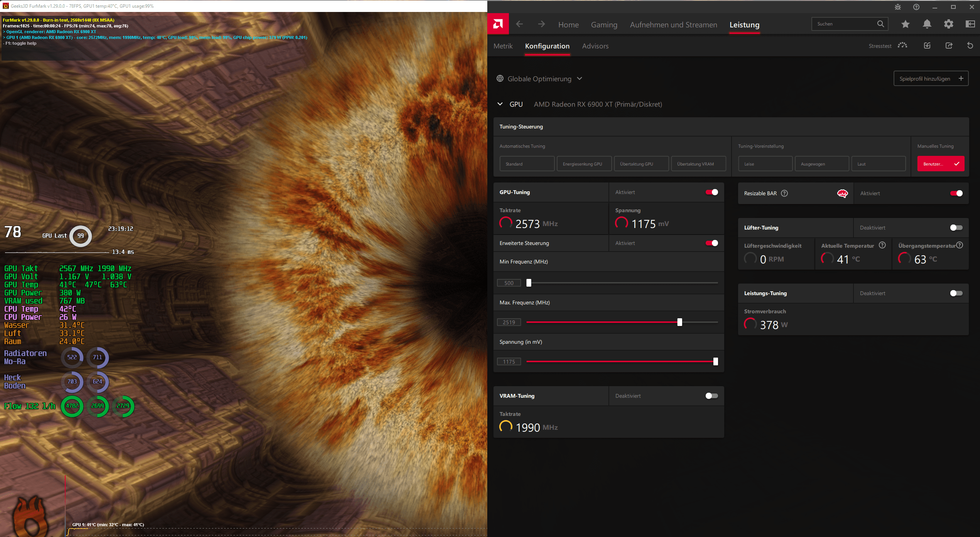
Task: Open favorites via the star icon
Action: click(x=905, y=24)
